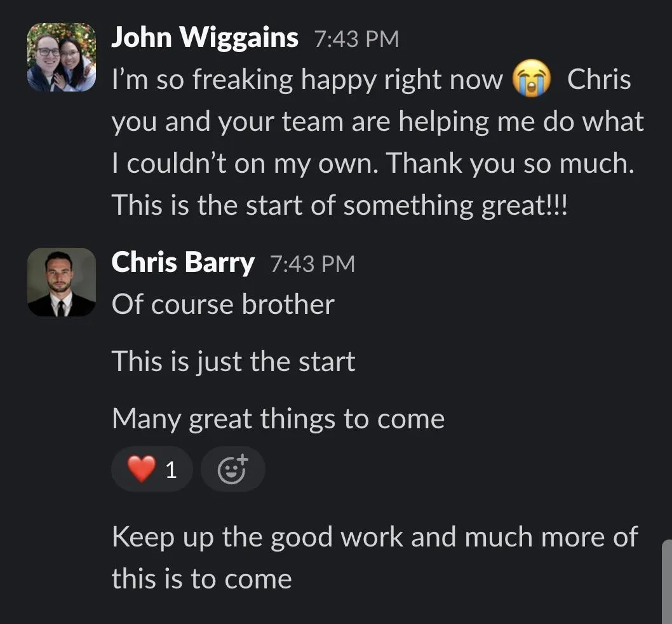
Task: Click John Wiggains' profile avatar
Action: [62, 57]
